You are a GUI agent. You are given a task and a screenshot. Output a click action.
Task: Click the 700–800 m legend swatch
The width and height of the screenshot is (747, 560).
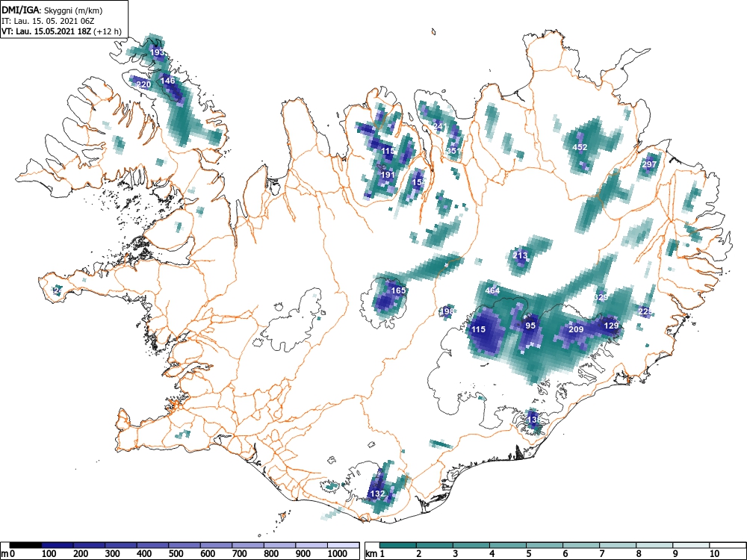point(248,545)
